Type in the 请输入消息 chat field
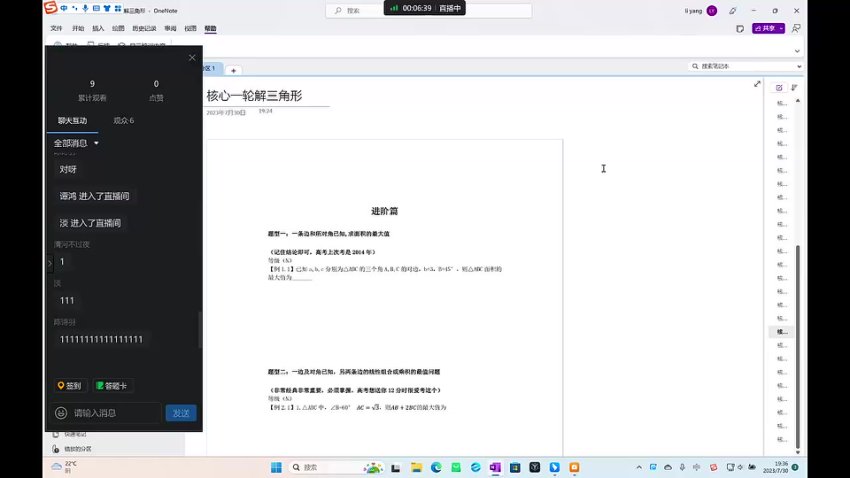The image size is (850, 478). pyautogui.click(x=112, y=413)
